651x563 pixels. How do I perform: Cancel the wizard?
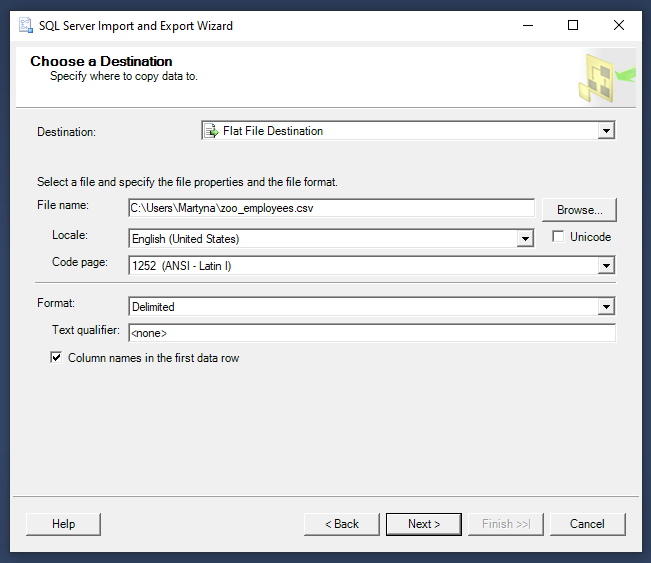[587, 524]
